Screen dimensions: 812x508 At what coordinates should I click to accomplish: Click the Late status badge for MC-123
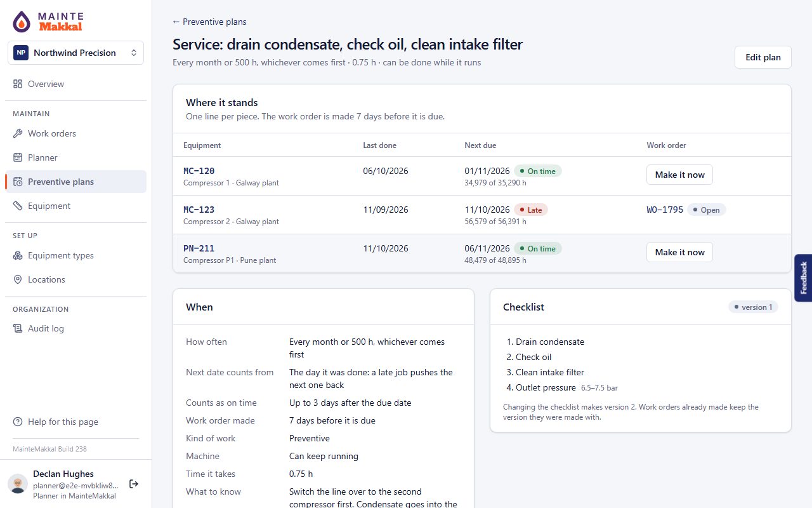(531, 210)
